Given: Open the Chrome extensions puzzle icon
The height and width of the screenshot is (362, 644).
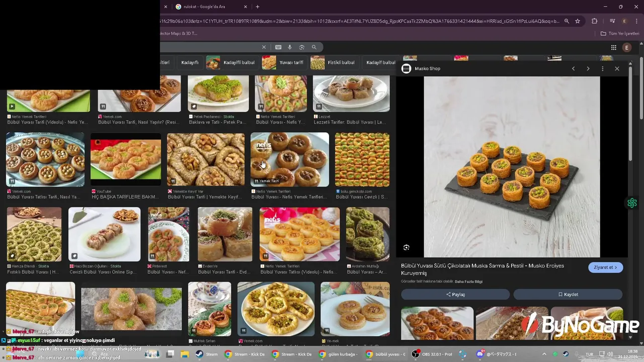Looking at the screenshot, I should point(595,21).
